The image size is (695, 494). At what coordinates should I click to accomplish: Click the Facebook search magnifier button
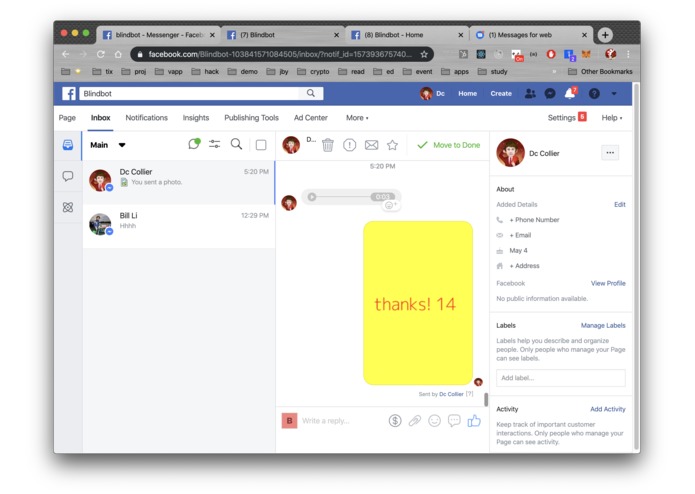[311, 93]
